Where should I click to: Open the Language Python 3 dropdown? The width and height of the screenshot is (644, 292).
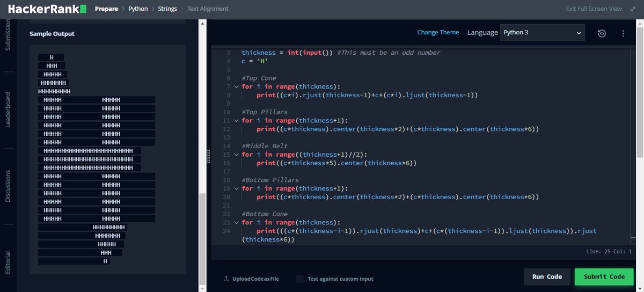tap(542, 33)
